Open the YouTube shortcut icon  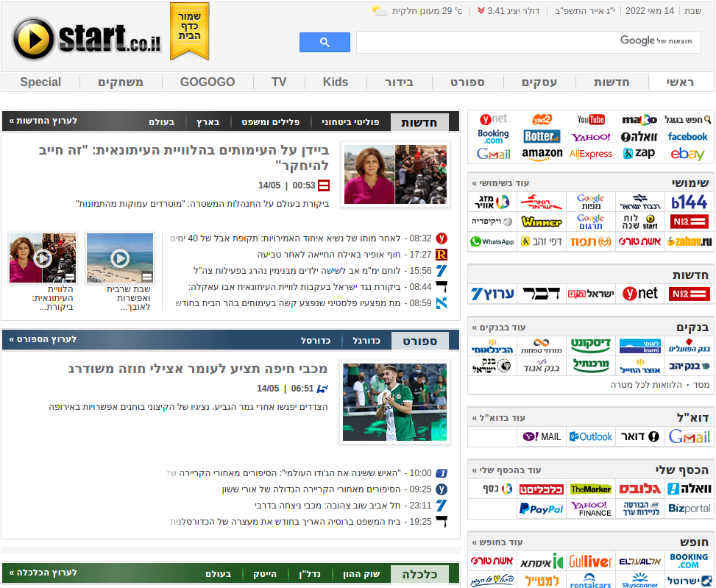[x=591, y=120]
